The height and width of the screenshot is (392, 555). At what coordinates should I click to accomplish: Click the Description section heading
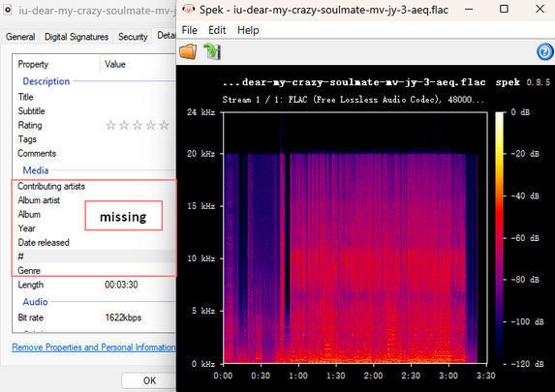coord(46,81)
